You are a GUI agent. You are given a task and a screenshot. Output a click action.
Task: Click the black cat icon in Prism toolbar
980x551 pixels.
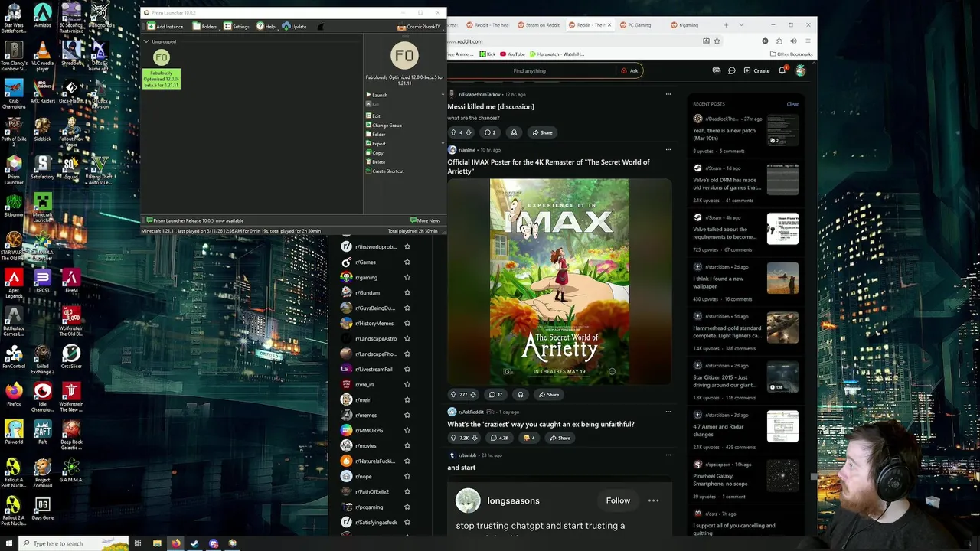320,27
